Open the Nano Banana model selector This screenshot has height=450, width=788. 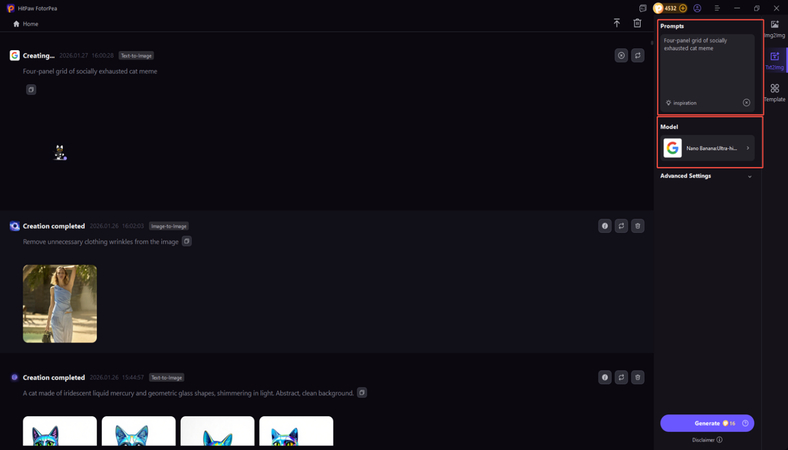(x=707, y=148)
